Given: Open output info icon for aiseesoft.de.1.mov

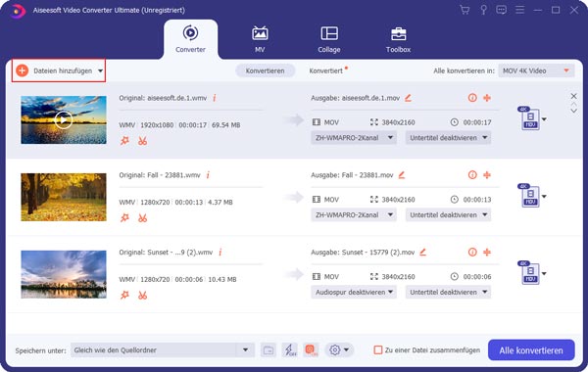Looking at the screenshot, I should 472,98.
